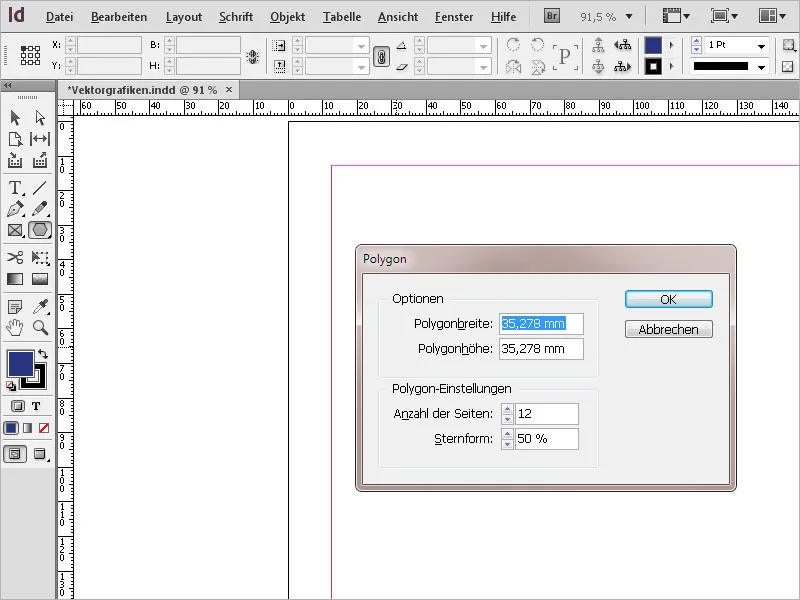This screenshot has height=600, width=800.
Task: Click the blue fill swatch in toolbox
Action: click(x=20, y=363)
